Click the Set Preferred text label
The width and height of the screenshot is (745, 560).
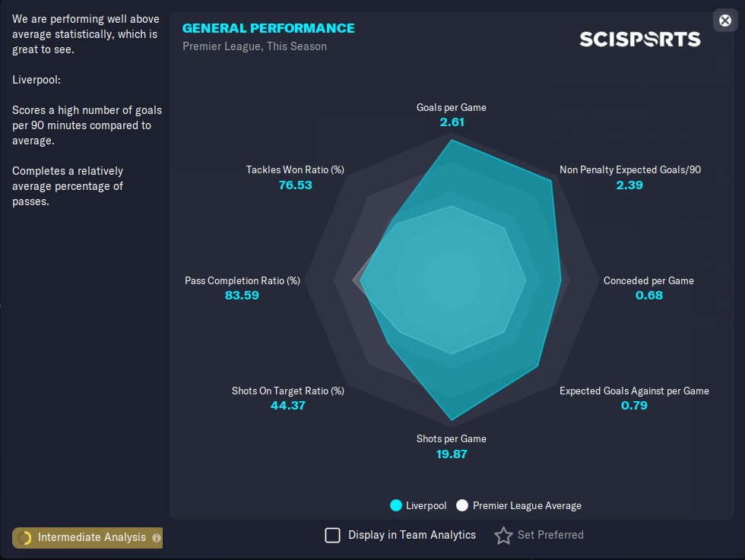point(550,535)
